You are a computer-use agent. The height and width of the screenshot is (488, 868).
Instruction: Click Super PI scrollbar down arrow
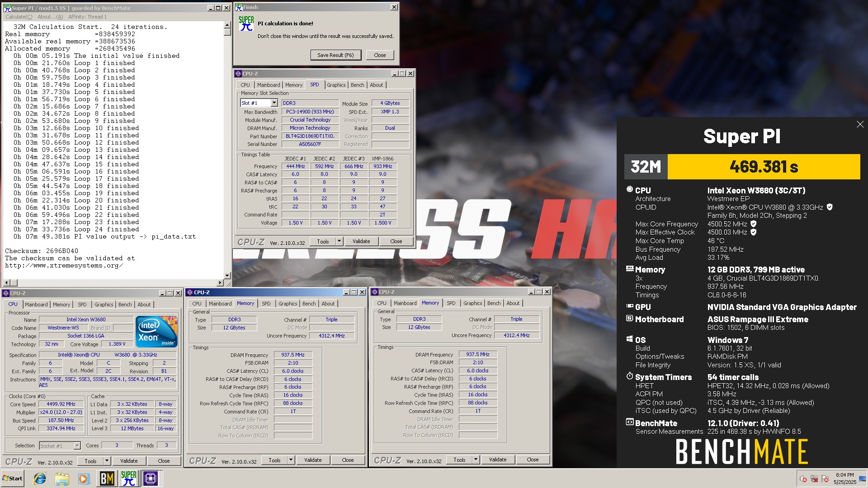pyautogui.click(x=227, y=275)
